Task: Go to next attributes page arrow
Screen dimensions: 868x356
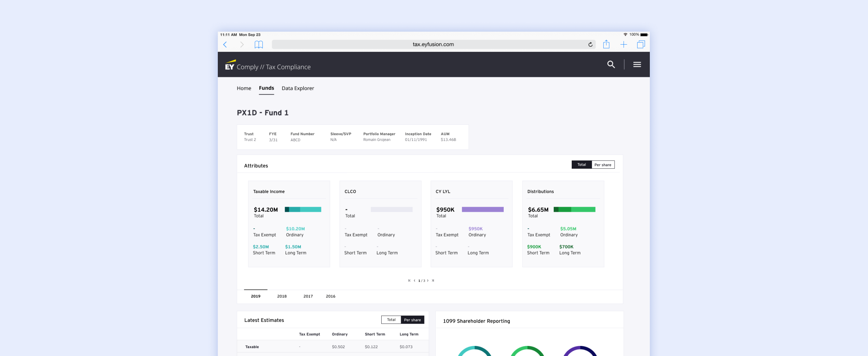Action: coord(428,280)
